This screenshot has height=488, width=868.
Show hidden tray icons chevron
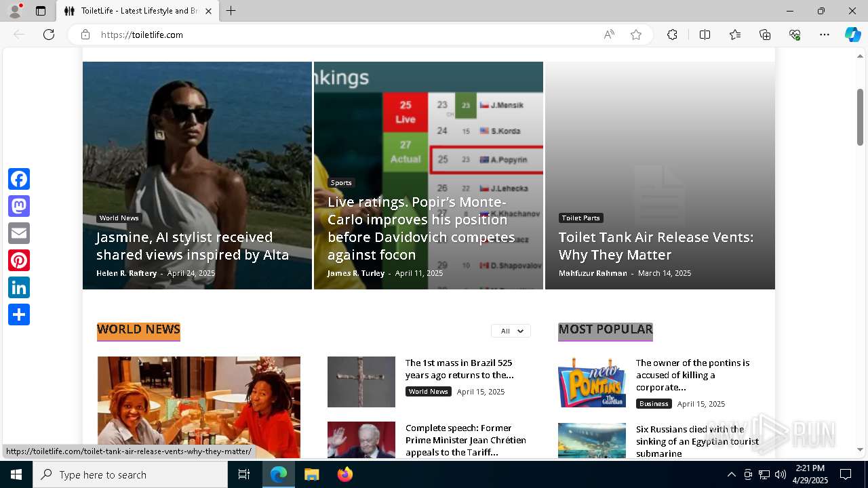pos(731,474)
